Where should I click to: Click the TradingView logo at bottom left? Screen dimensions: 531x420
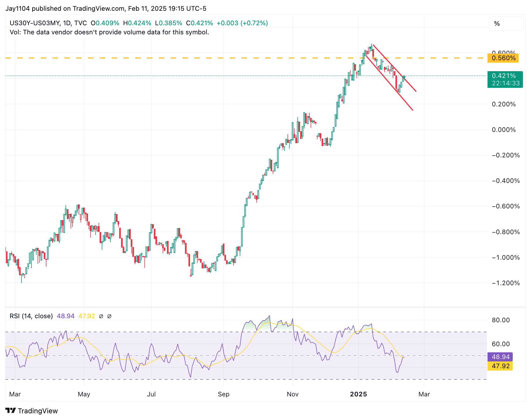tap(31, 411)
